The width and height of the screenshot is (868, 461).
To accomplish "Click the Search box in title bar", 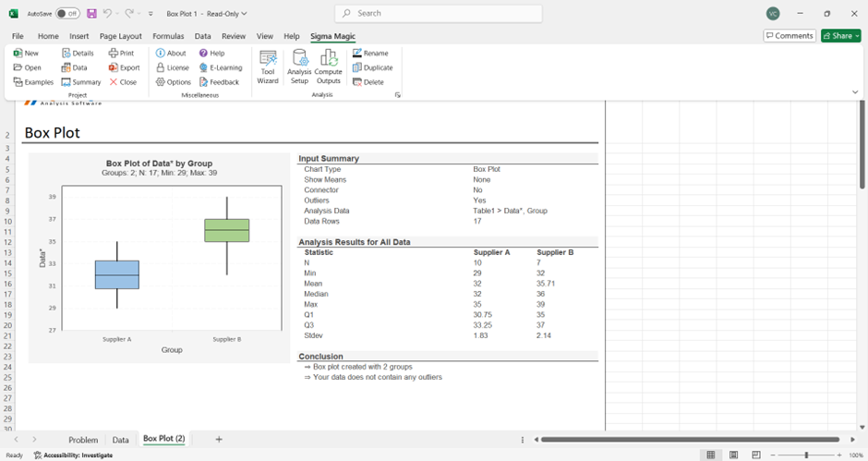I will pyautogui.click(x=439, y=13).
